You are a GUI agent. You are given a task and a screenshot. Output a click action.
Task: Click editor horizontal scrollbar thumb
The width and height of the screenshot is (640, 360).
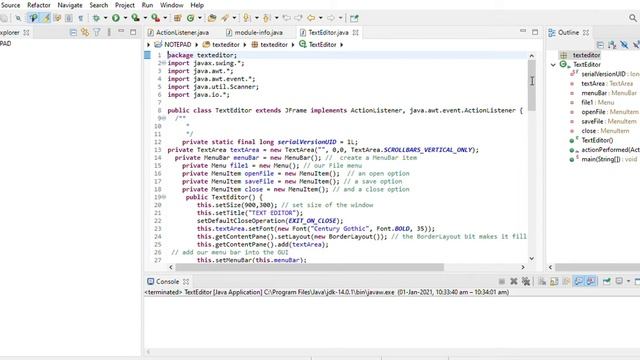[x=309, y=267]
